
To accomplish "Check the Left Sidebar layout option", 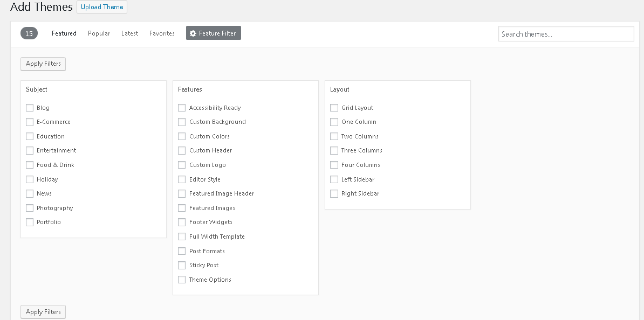I will pyautogui.click(x=334, y=179).
